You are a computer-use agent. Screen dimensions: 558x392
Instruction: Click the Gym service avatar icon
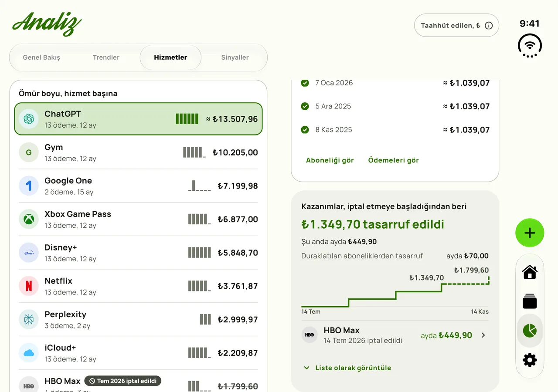[x=29, y=152]
